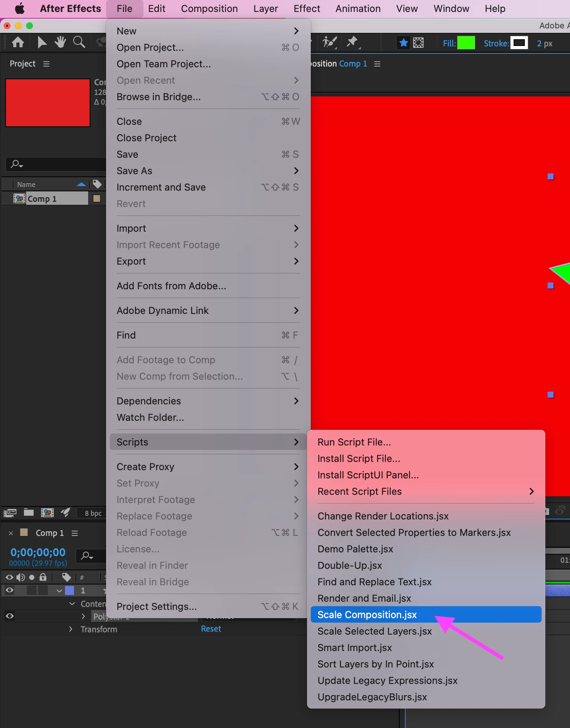Click the Project panel search field
This screenshot has width=570, height=728.
click(x=56, y=164)
